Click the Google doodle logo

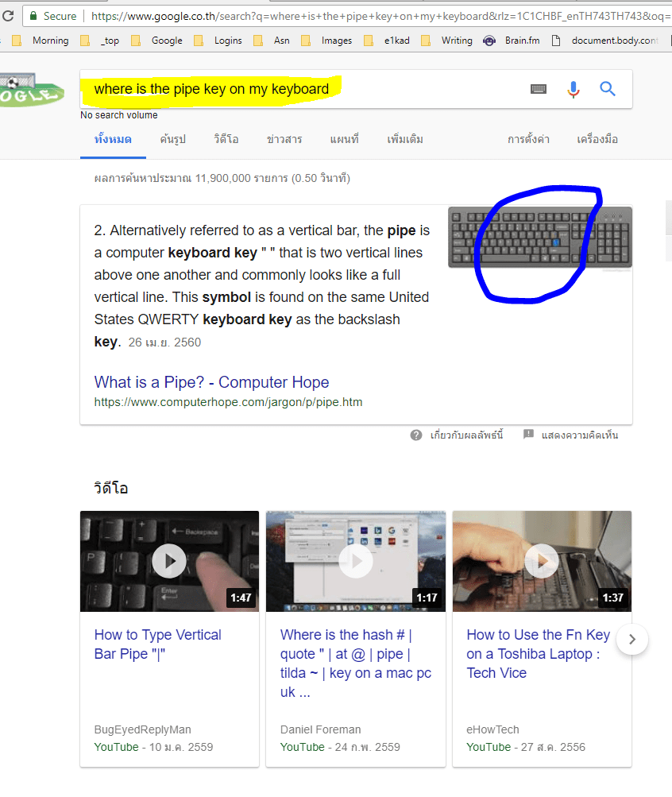pyautogui.click(x=32, y=90)
